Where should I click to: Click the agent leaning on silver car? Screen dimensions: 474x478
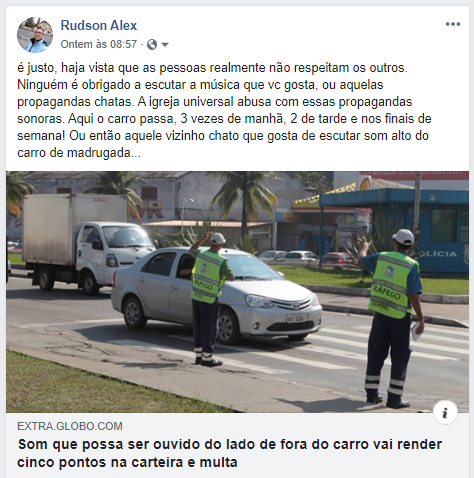(209, 298)
